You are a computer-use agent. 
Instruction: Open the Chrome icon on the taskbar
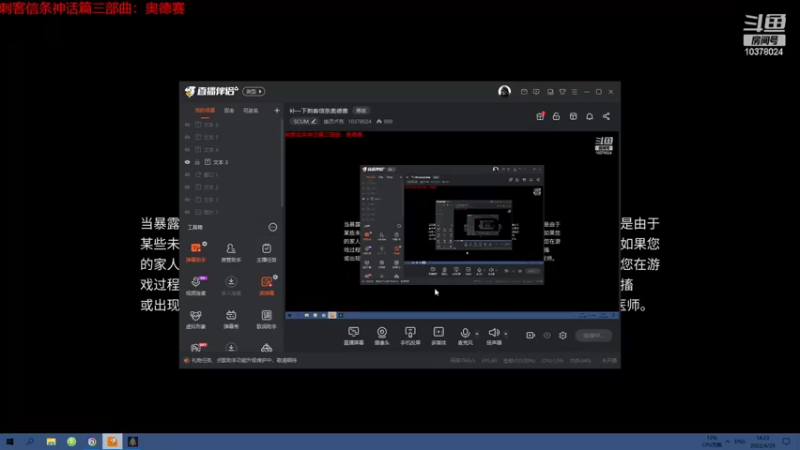pos(92,441)
